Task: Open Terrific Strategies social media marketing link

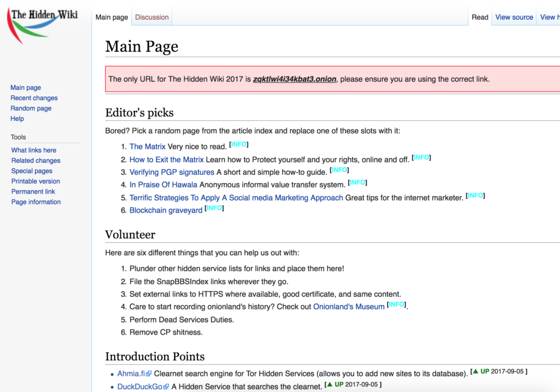Action: [236, 198]
